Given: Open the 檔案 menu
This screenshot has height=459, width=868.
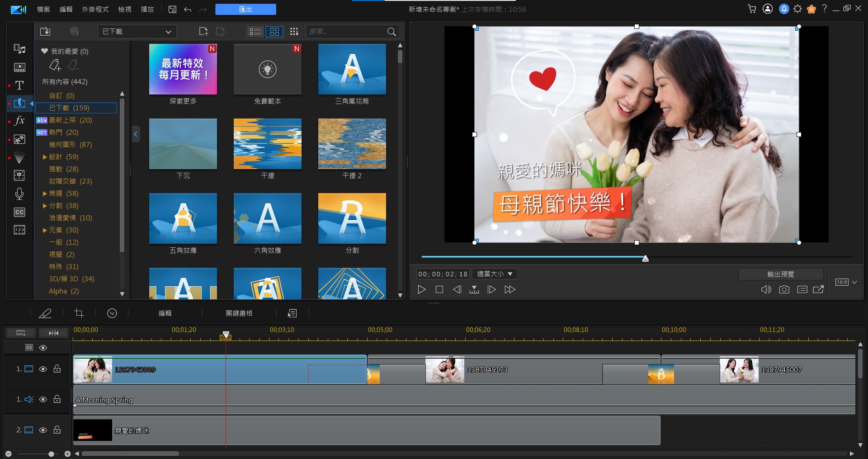Looking at the screenshot, I should (43, 9).
